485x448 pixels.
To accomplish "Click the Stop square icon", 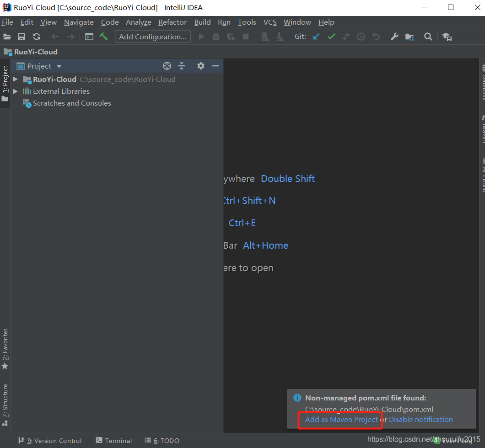I will click(246, 37).
